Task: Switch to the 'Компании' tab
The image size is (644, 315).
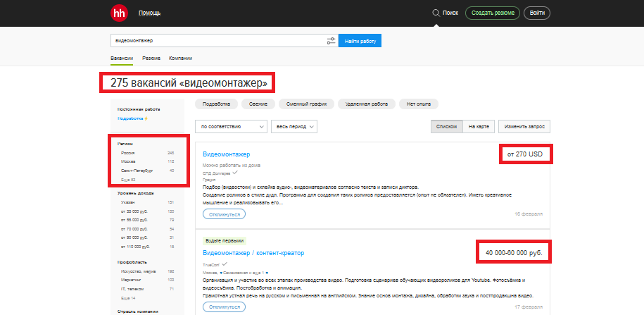Action: coord(180,58)
